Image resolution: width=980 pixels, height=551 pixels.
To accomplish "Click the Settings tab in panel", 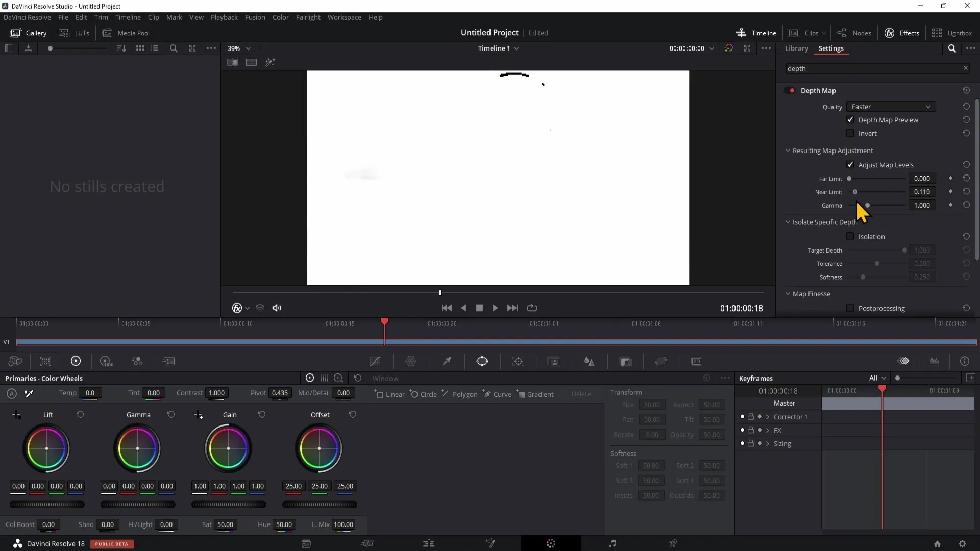I will tap(831, 48).
